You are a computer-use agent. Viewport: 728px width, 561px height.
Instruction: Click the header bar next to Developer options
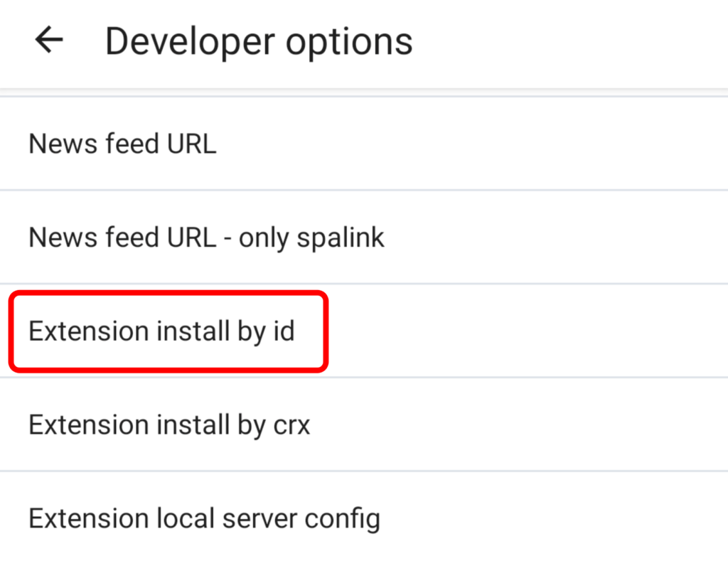click(570, 42)
